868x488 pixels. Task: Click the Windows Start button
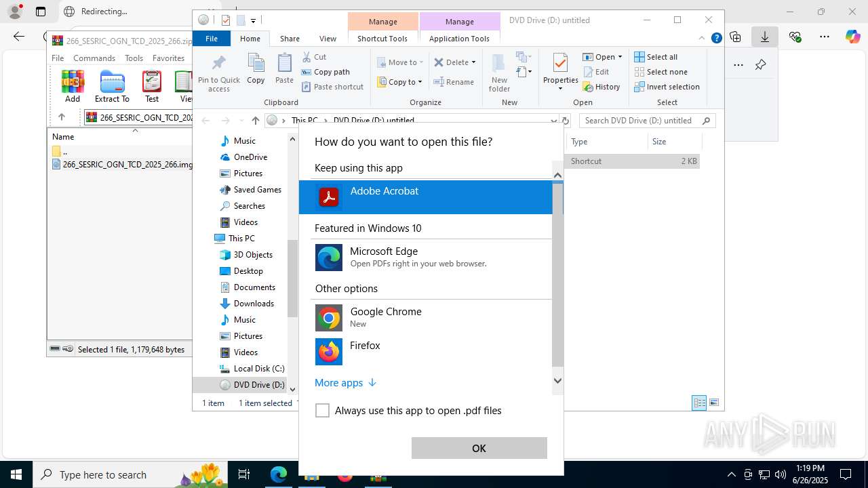point(16,474)
